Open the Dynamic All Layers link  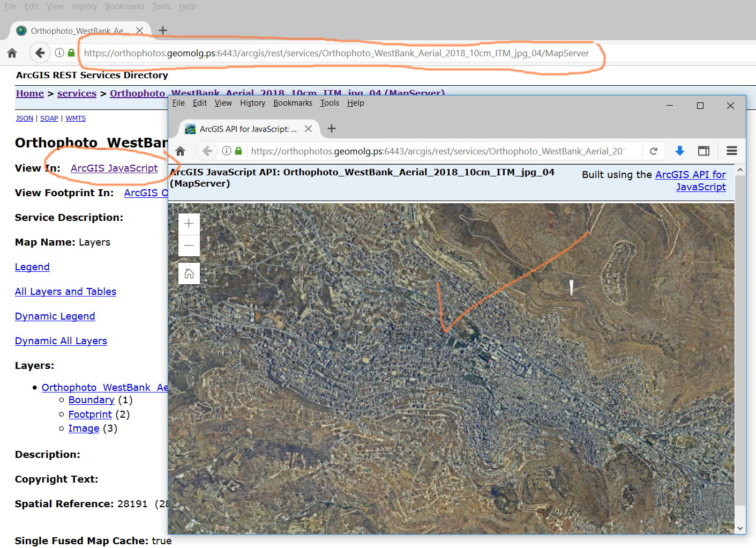click(61, 341)
